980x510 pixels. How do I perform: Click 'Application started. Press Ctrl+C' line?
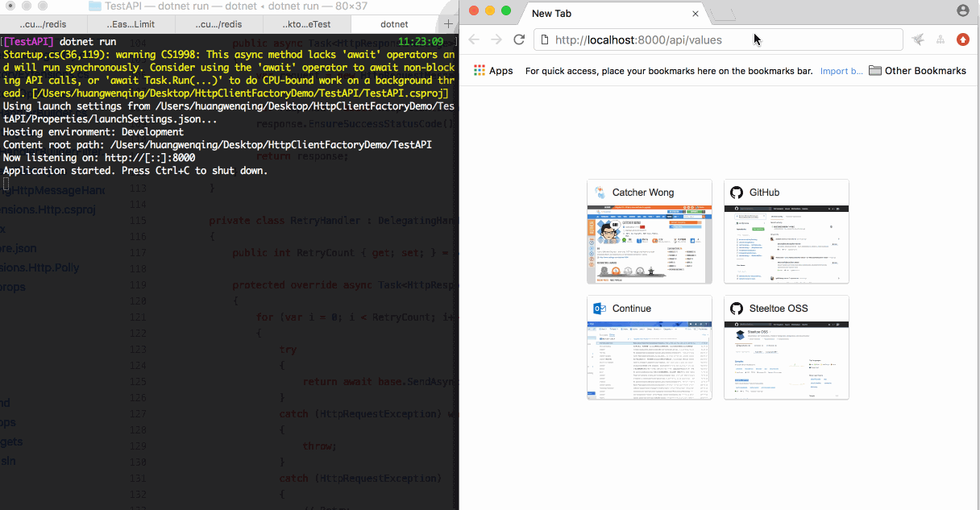pyautogui.click(x=135, y=170)
